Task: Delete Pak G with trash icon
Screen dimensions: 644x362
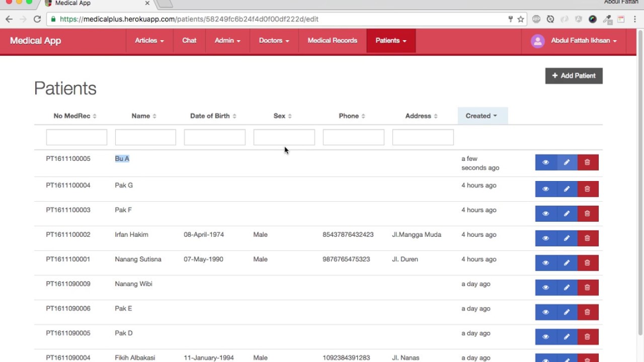Action: tap(588, 189)
